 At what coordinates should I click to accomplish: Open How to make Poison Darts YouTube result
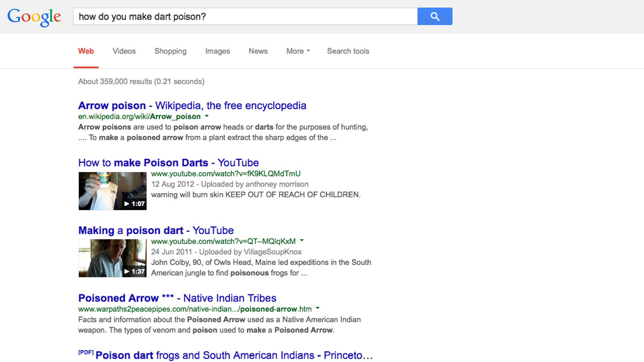coord(169,163)
